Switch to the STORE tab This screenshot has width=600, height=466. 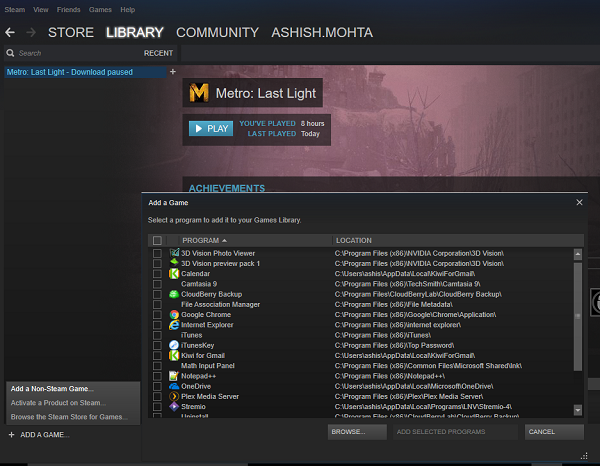71,33
